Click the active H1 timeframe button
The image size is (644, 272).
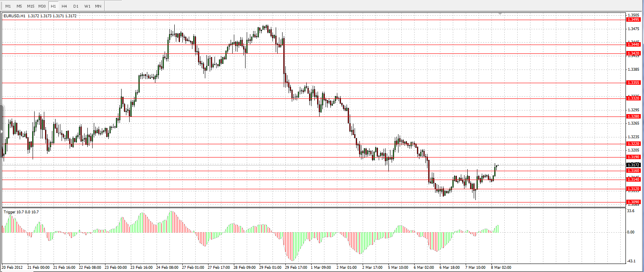[x=53, y=6]
